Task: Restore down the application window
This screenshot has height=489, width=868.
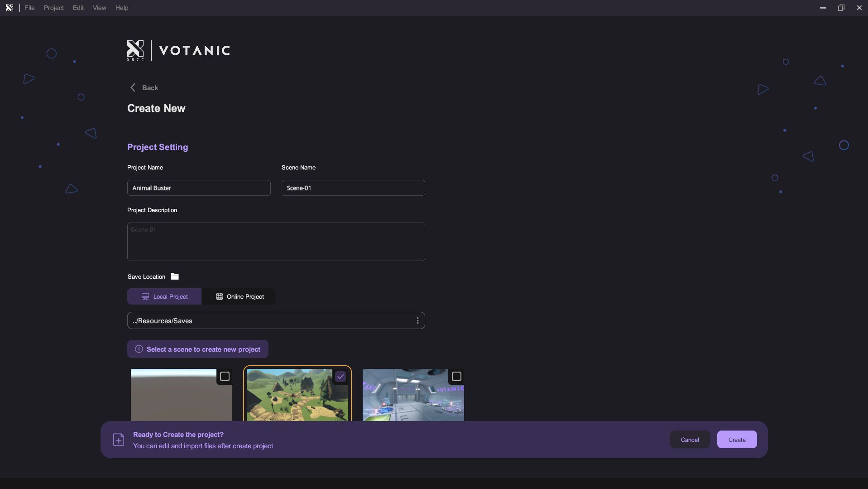Action: click(x=841, y=8)
